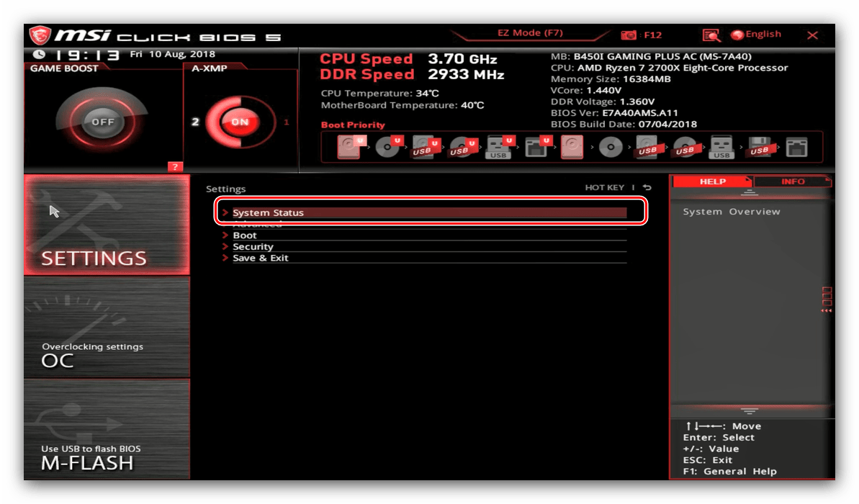
Task: Click the F1: General Help hint
Action: point(729,471)
